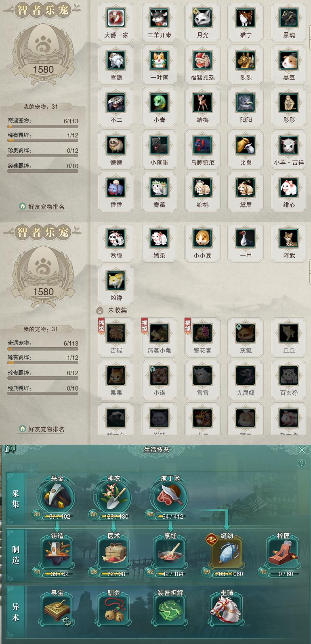Screen dimensions: 311x644
Task: Select the 烹饪 cooking craft icon
Action: click(170, 553)
